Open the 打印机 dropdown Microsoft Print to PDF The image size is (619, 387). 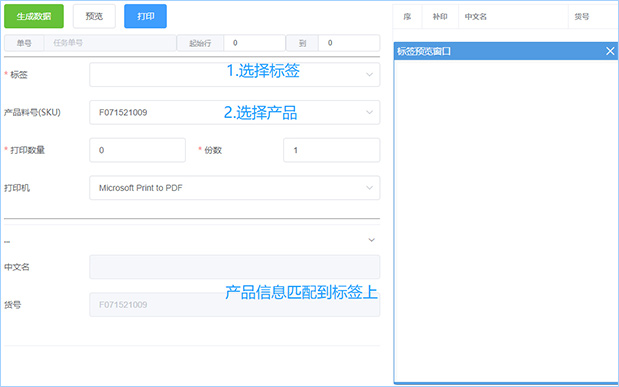coord(234,188)
